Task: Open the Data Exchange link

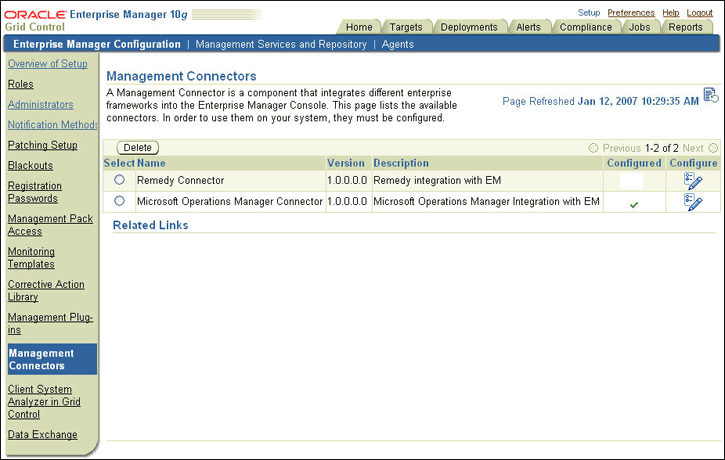Action: tap(43, 435)
